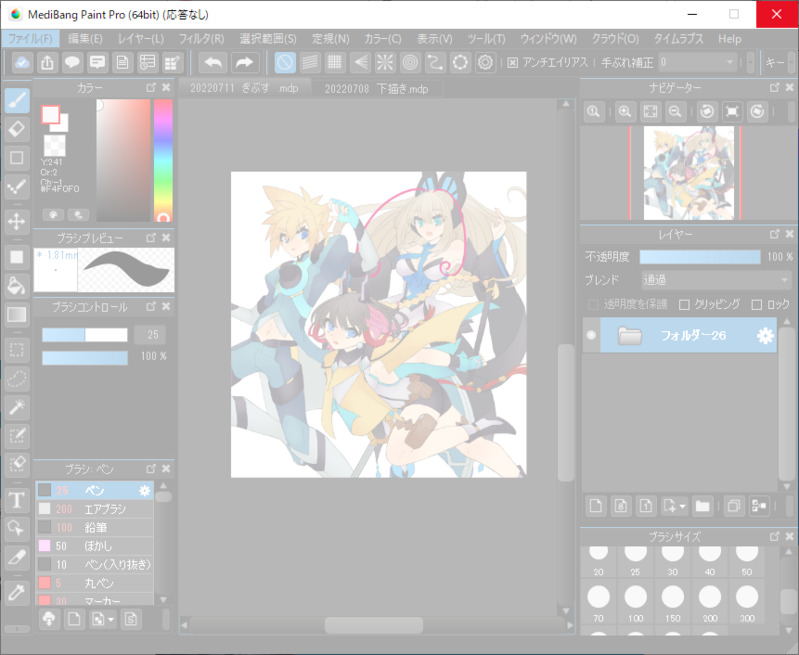The width and height of the screenshot is (799, 655).
Task: Toggle the アンチエイリアス checkbox
Action: [513, 63]
